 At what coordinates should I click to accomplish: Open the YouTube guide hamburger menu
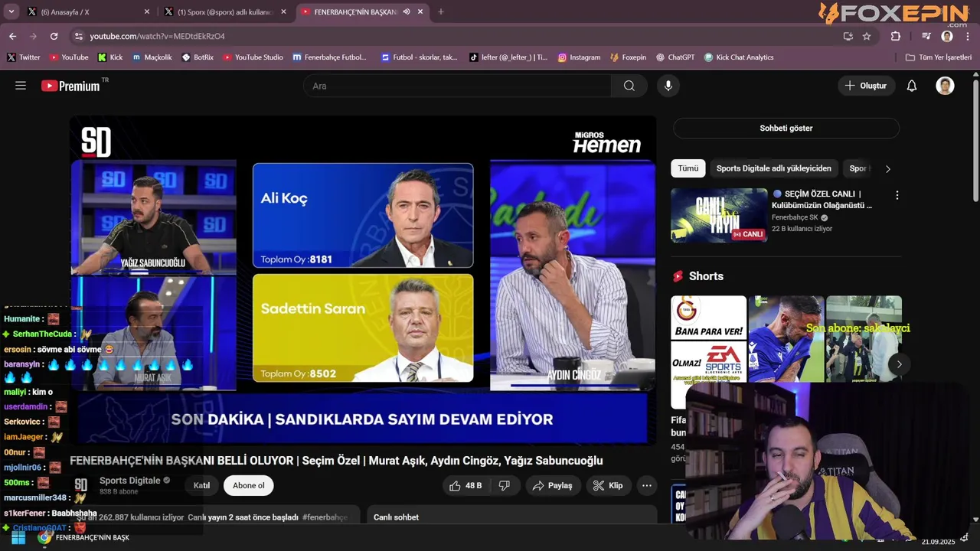coord(21,86)
